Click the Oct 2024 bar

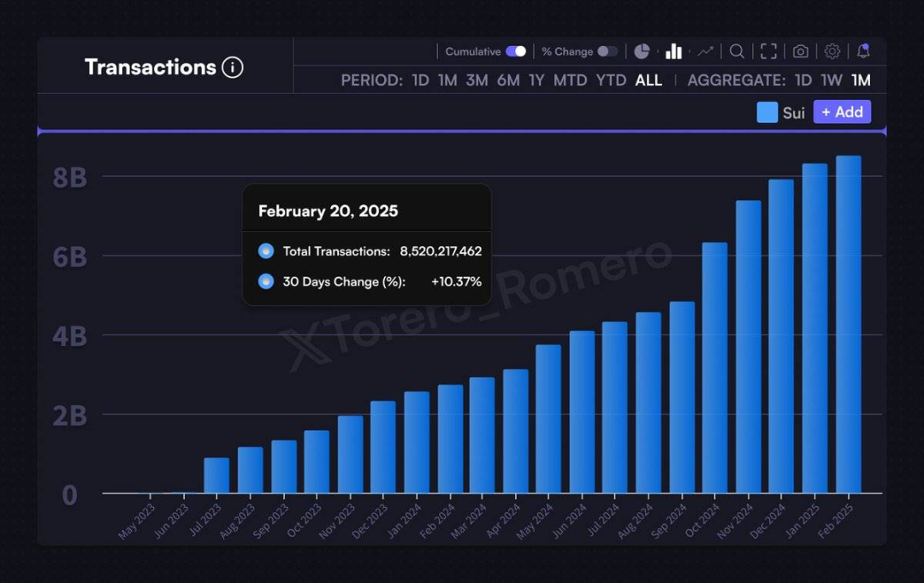click(714, 368)
